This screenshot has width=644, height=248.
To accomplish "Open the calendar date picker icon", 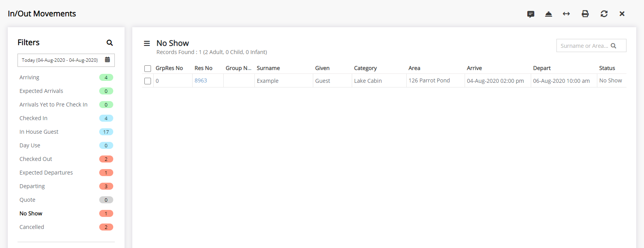I will [107, 60].
